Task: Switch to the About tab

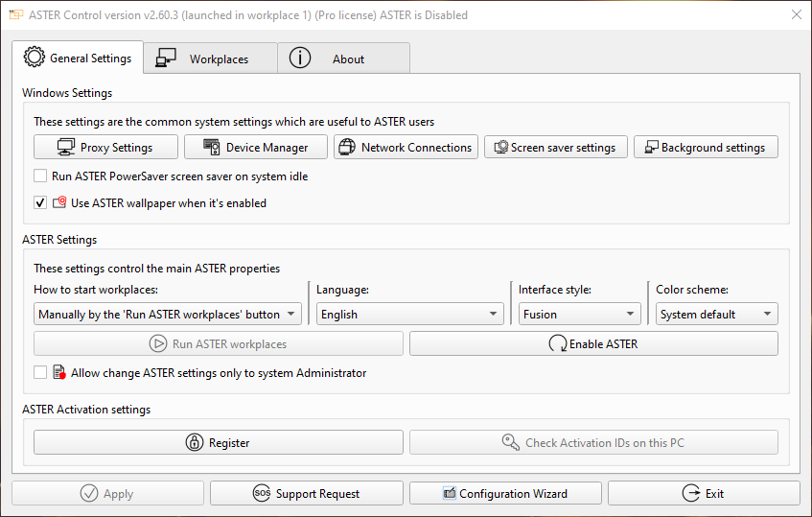Action: (x=344, y=58)
